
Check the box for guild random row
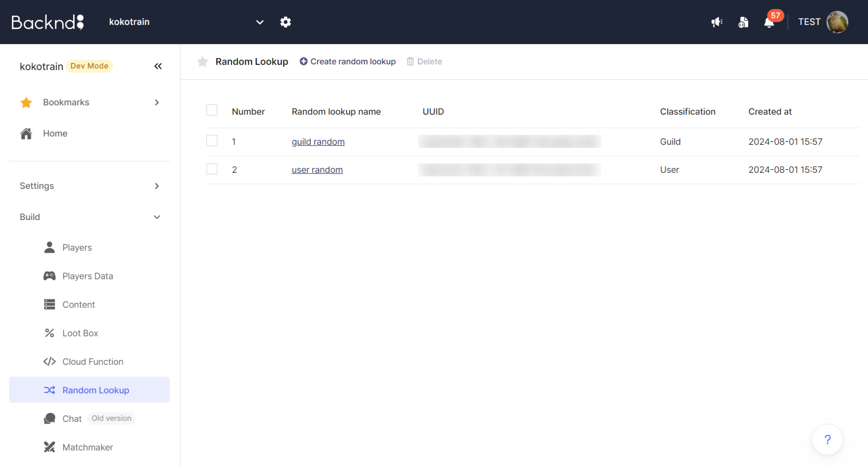[212, 141]
